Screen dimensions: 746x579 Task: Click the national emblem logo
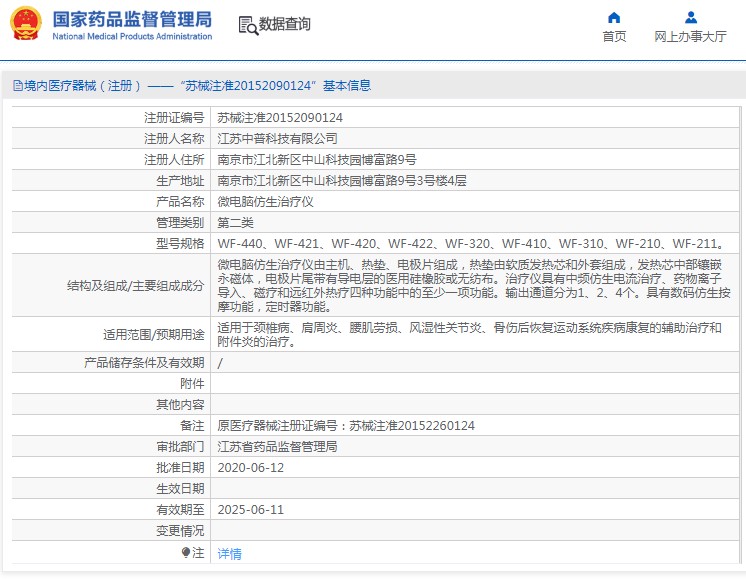(26, 24)
